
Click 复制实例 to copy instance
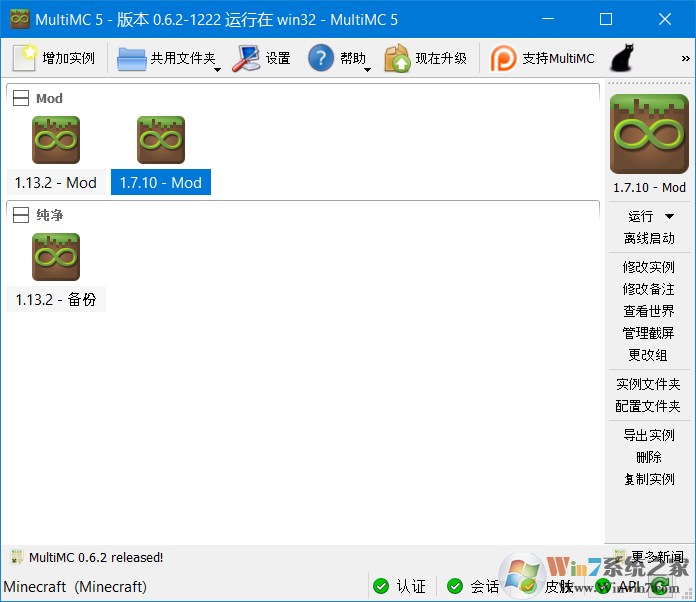[649, 479]
